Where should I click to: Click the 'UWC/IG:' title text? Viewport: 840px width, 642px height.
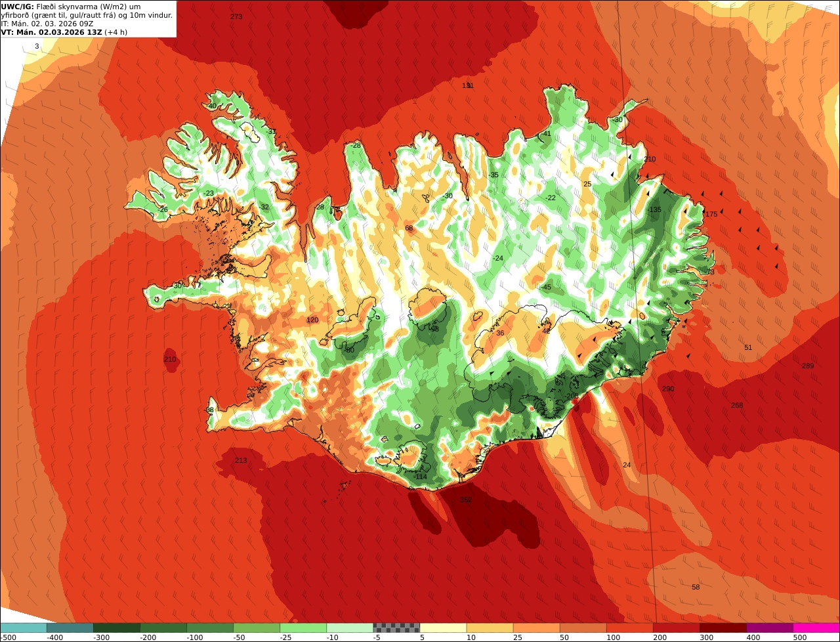[18, 7]
